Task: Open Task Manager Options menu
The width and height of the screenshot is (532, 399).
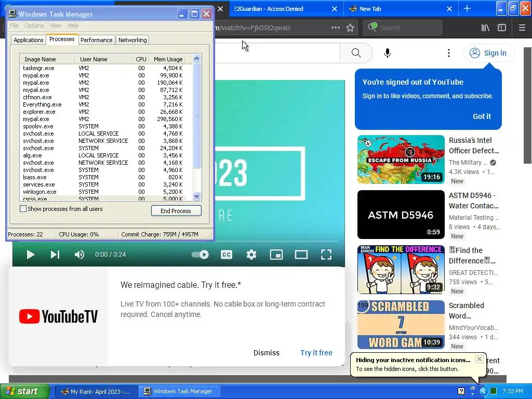Action: coord(34,25)
